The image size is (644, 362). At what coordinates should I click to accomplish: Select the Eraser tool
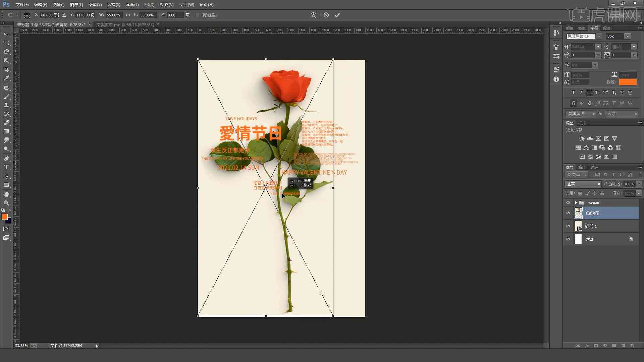(x=6, y=123)
